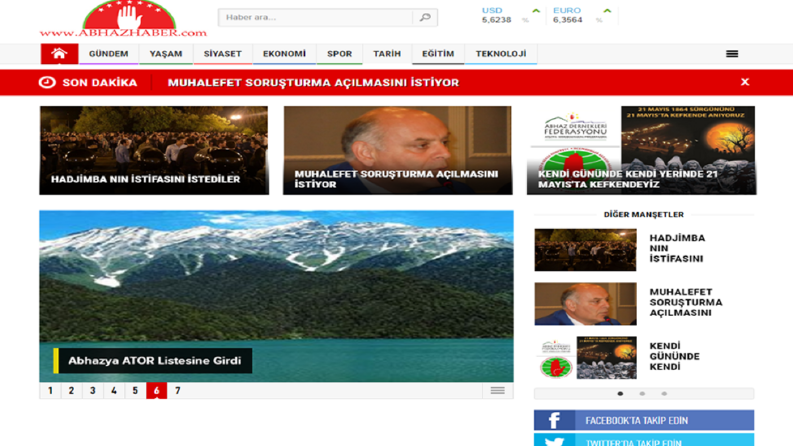Viewport: 793px width, 446px height.
Task: Close the Son Dakika breaking news bar
Action: (x=745, y=82)
